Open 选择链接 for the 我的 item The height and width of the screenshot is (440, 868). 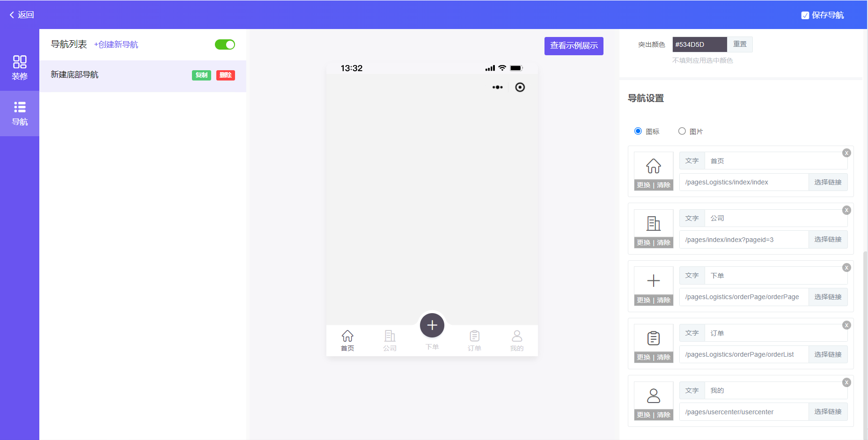(x=827, y=411)
